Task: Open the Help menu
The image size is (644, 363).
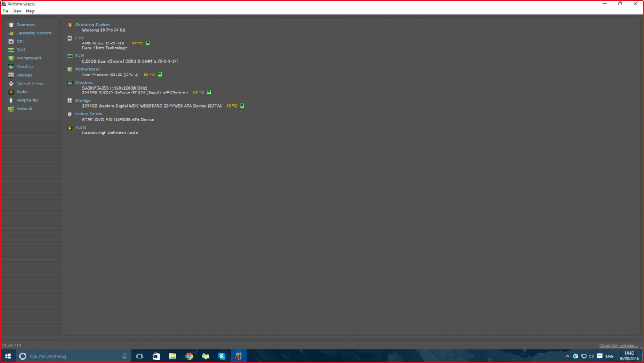Action: [30, 11]
